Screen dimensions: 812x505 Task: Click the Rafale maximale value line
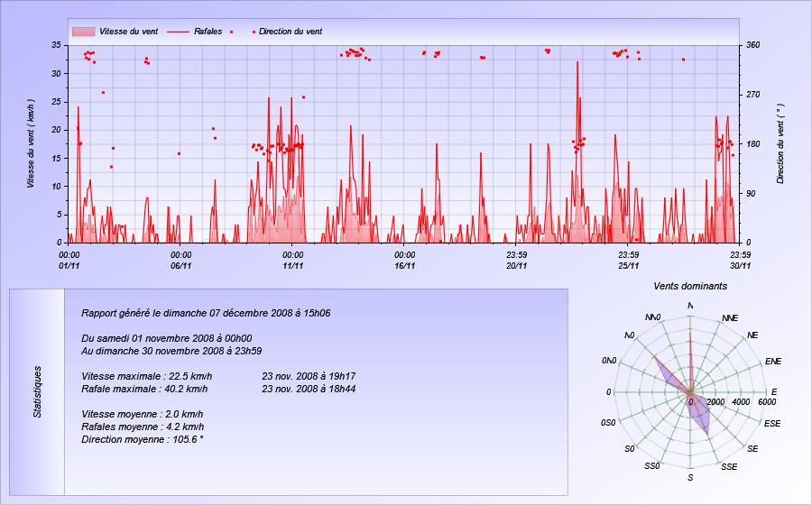pos(144,389)
